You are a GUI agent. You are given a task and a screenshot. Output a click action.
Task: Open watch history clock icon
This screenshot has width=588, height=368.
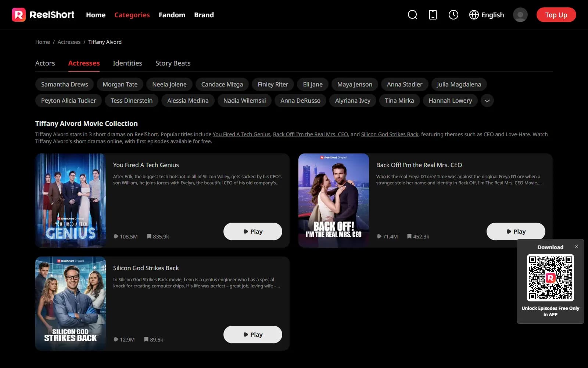453,15
